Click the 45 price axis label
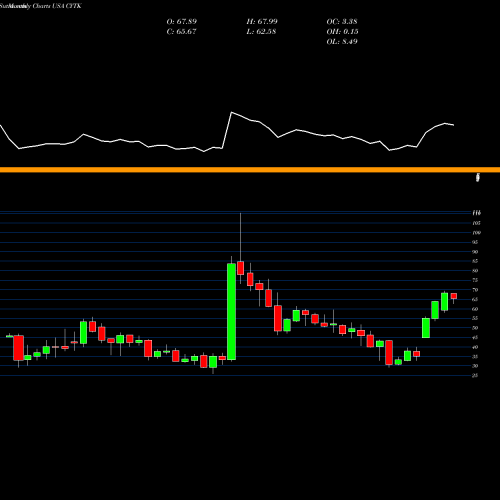Image resolution: width=500 pixels, height=500 pixels. pos(475,338)
